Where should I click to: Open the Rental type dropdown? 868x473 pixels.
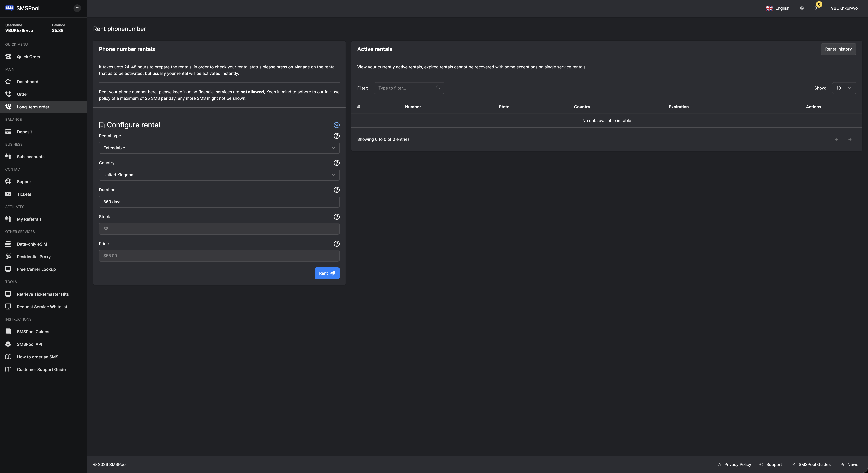219,148
